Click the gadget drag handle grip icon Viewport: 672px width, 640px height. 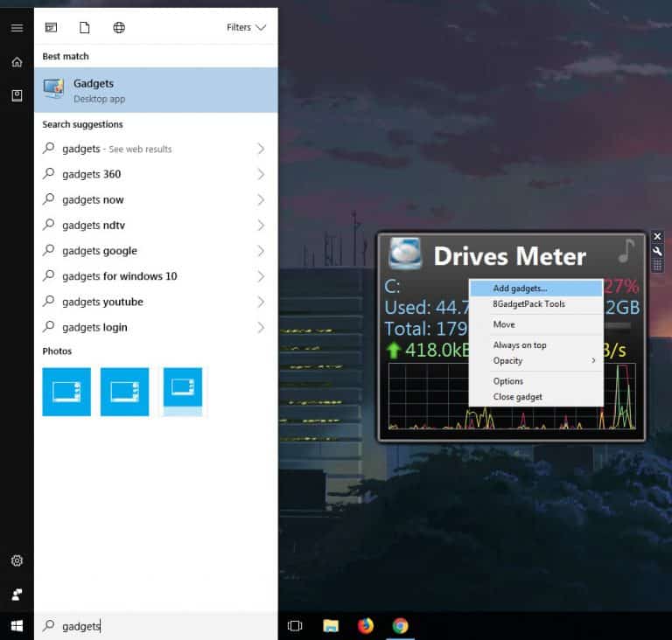pyautogui.click(x=657, y=266)
